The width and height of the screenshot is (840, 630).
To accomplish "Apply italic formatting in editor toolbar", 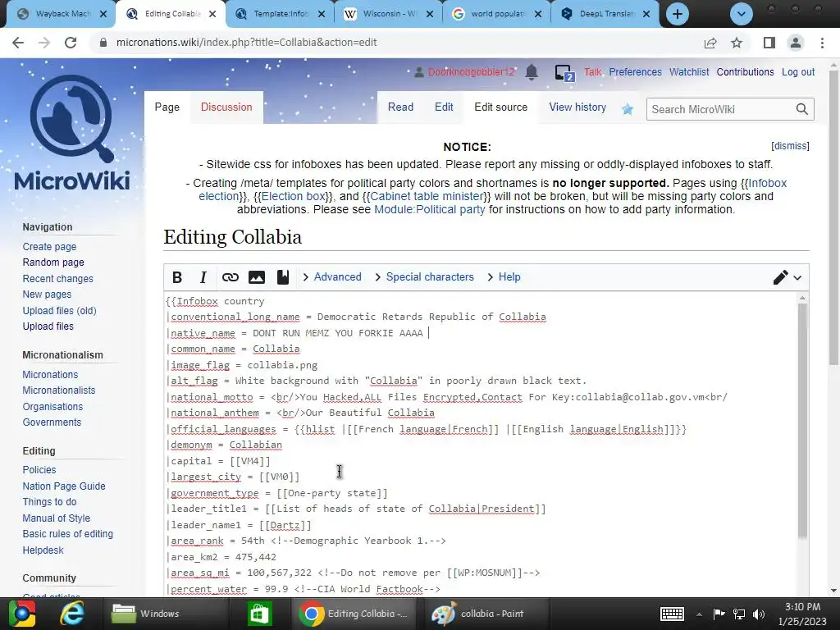I will pos(203,277).
